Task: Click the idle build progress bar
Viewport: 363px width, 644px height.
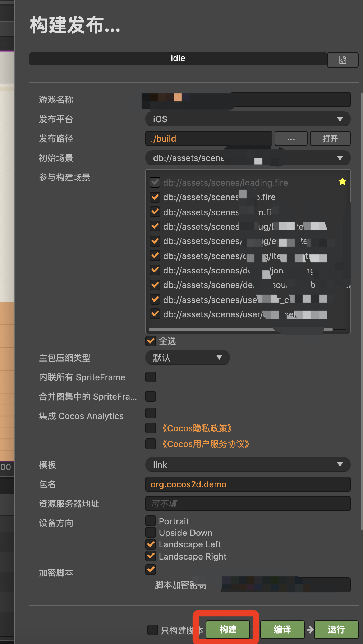Action: [x=178, y=59]
